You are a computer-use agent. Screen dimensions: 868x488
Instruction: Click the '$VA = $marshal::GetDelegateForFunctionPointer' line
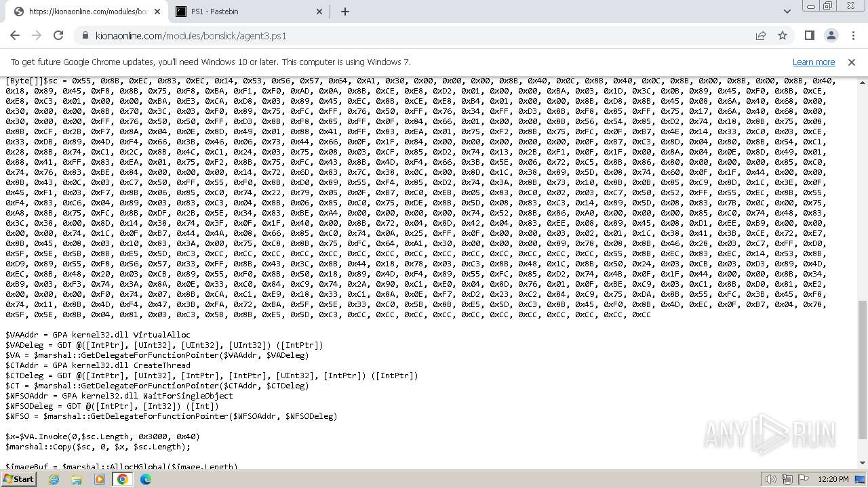(157, 355)
